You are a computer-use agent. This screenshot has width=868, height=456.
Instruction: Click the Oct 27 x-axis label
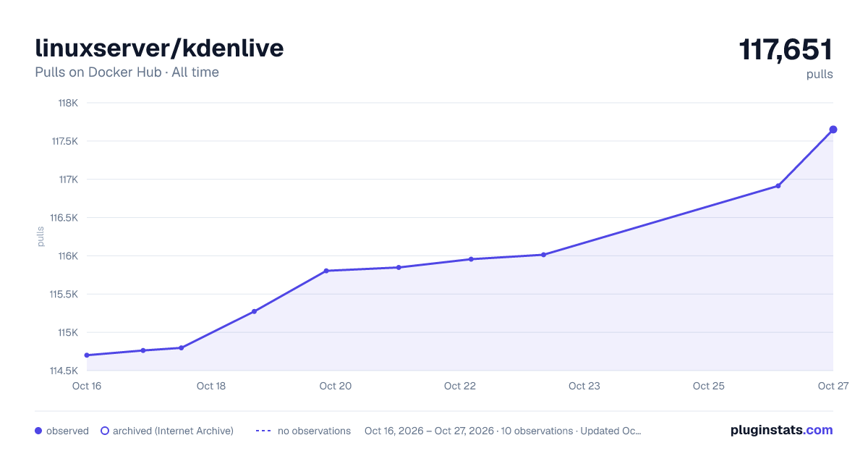833,386
